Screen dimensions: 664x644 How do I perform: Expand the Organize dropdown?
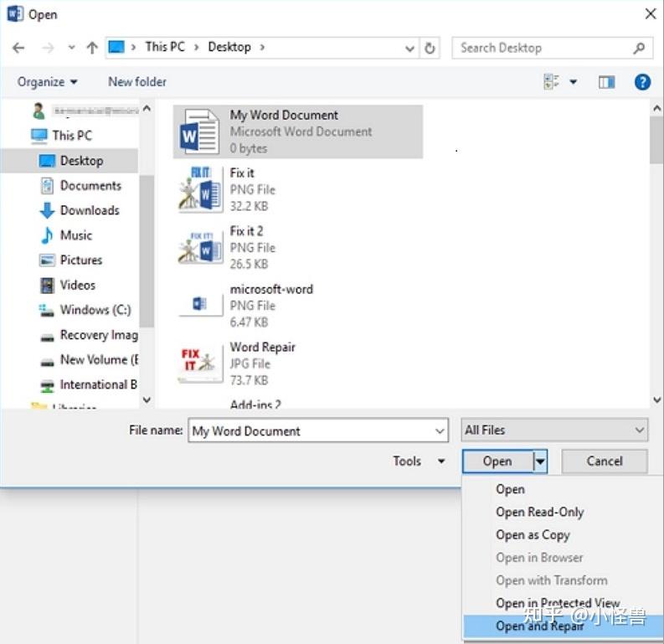pos(47,82)
